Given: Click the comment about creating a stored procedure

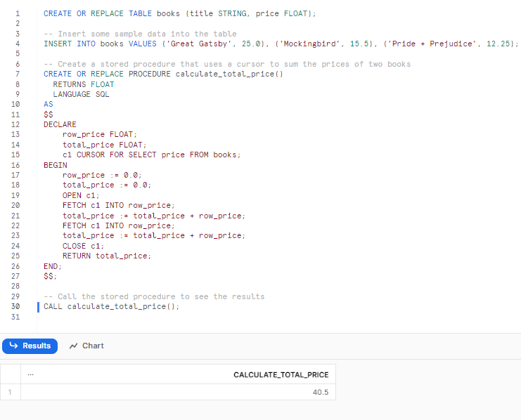Looking at the screenshot, I should 227,64.
